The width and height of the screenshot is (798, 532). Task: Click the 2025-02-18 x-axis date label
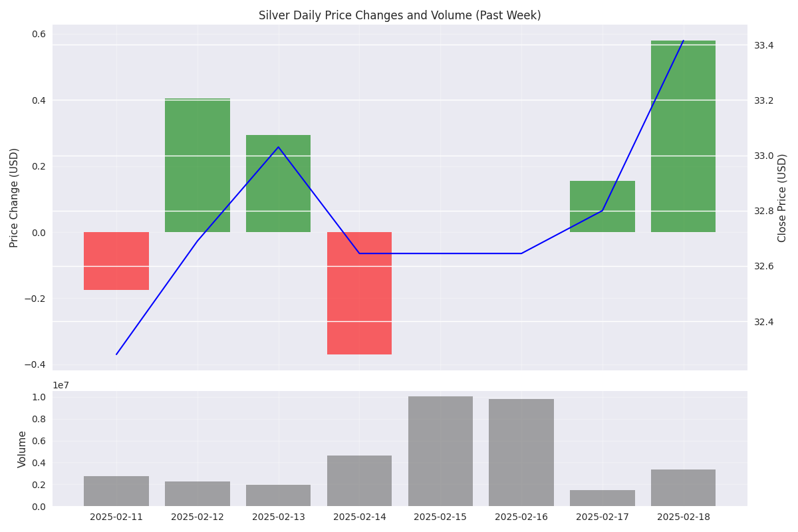tap(683, 517)
